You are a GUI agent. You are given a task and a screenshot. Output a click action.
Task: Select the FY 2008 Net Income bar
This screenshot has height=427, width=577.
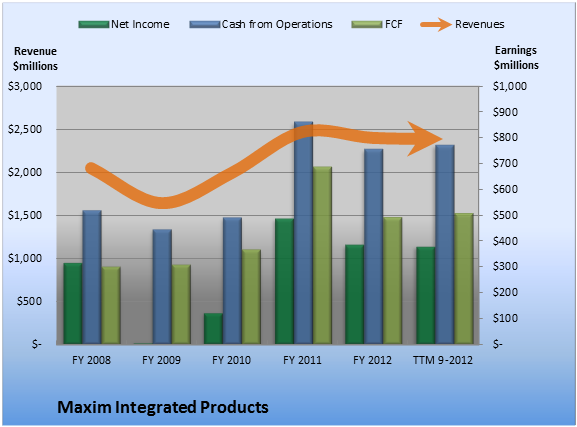(73, 304)
